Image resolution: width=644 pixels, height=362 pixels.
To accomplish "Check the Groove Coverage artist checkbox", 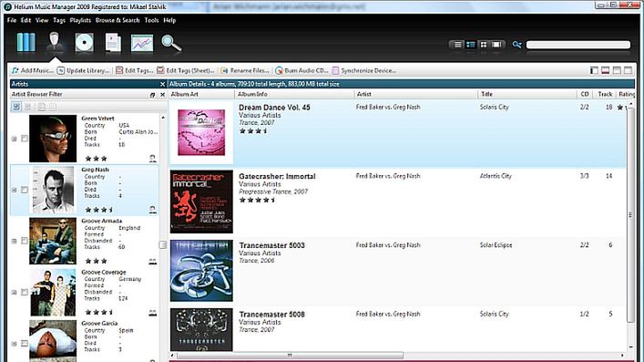I will 25,292.
